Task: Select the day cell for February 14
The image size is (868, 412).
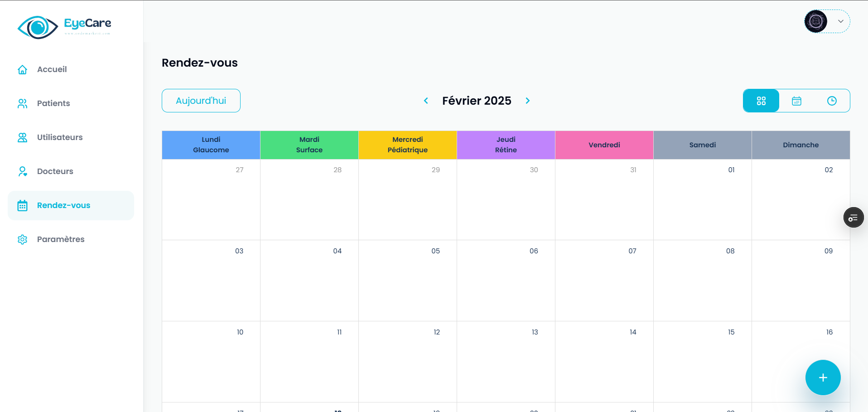Action: tap(604, 362)
